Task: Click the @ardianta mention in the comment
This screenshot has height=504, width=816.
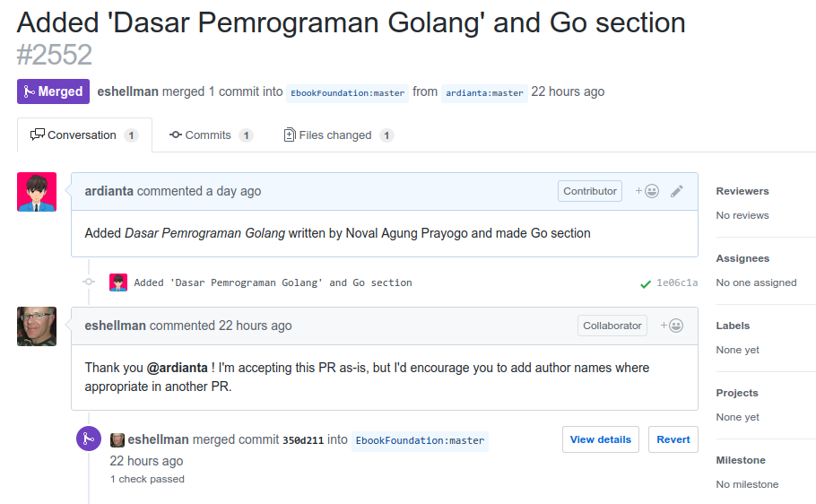Action: [x=178, y=368]
